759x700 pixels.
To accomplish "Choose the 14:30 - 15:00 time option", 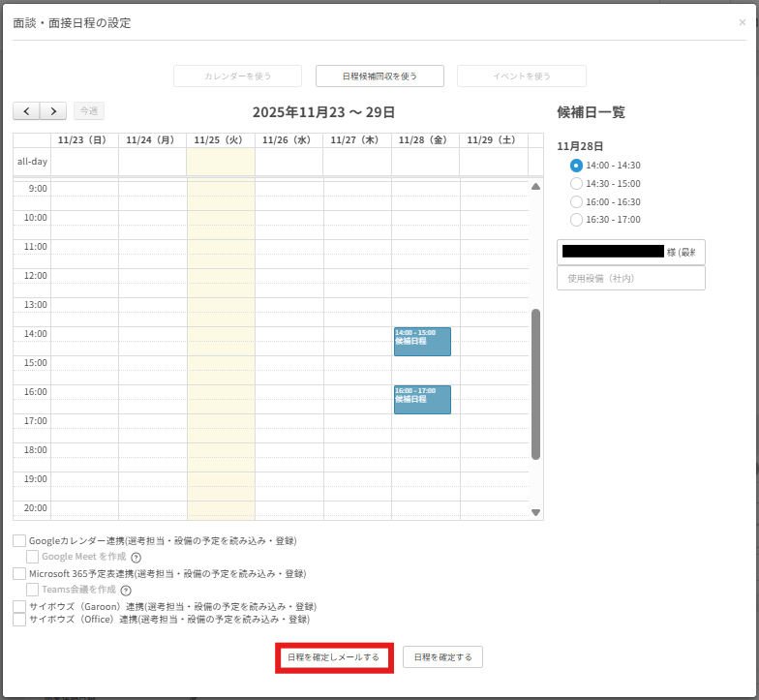I will point(577,184).
